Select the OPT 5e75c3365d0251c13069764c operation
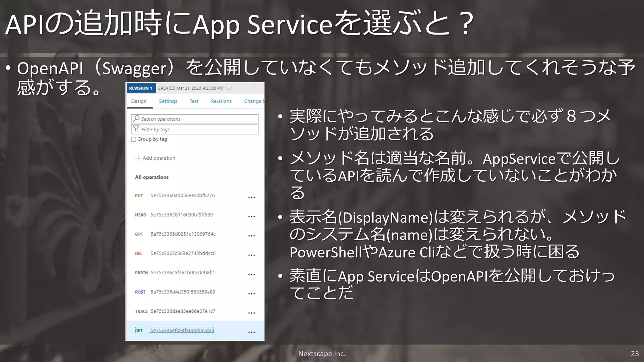The width and height of the screenshot is (644, 362). coord(195,234)
